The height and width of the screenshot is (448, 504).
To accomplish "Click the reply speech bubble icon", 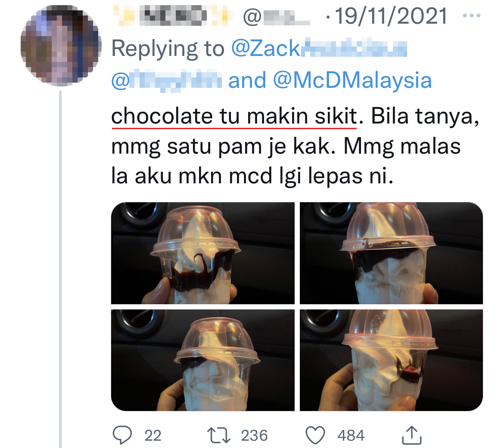I will point(122,436).
